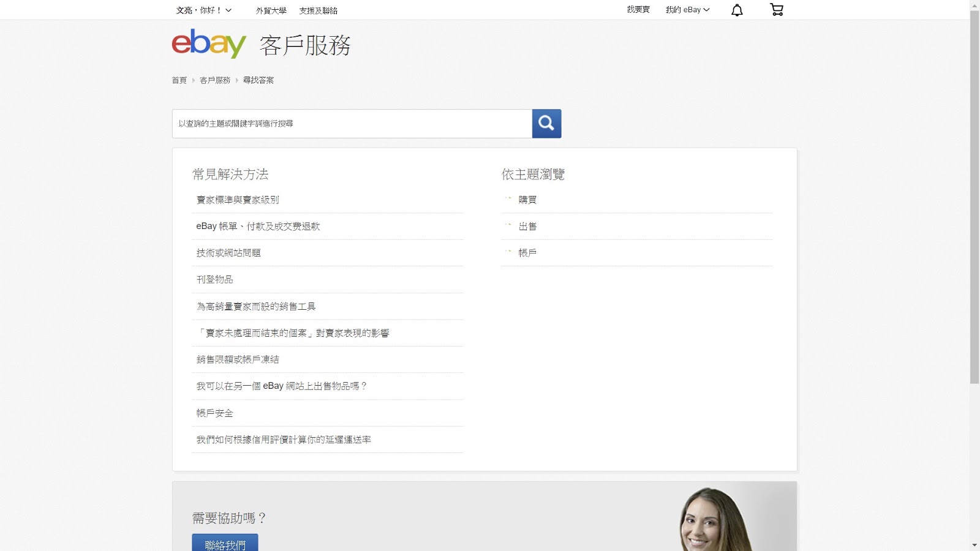Click the scrollbar down arrow
Image resolution: width=980 pixels, height=551 pixels.
pos(974,545)
